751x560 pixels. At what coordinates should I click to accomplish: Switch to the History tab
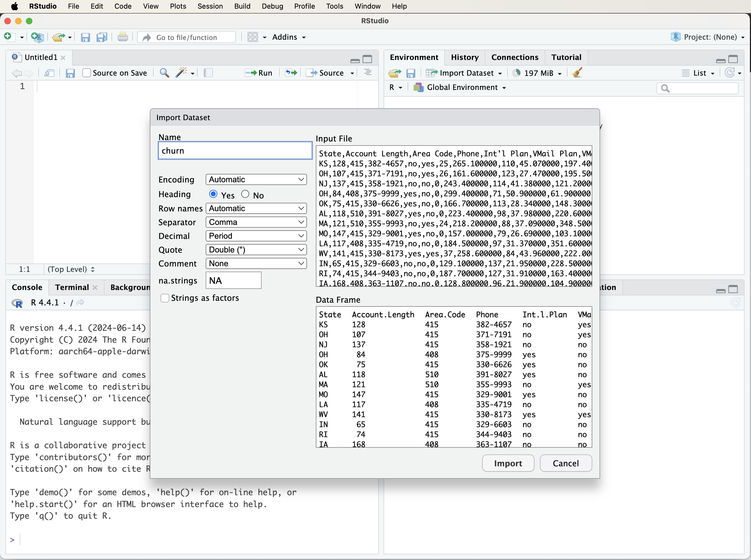coord(464,57)
